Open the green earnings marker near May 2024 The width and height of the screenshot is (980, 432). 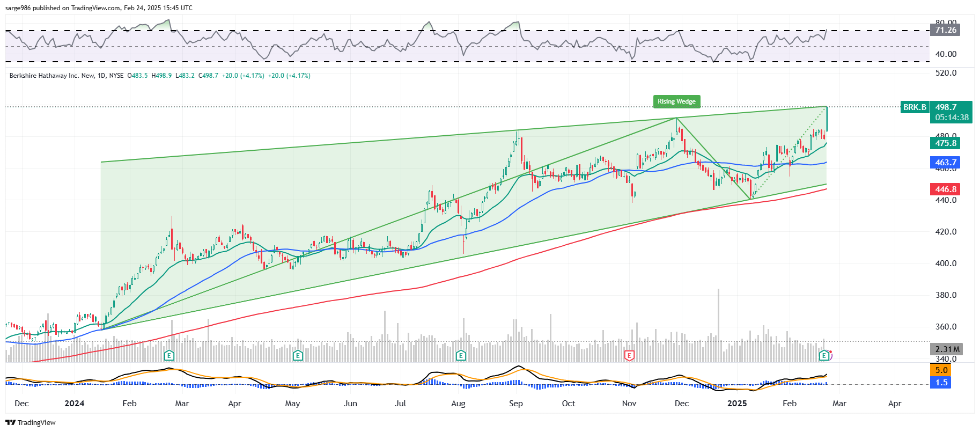pyautogui.click(x=298, y=355)
